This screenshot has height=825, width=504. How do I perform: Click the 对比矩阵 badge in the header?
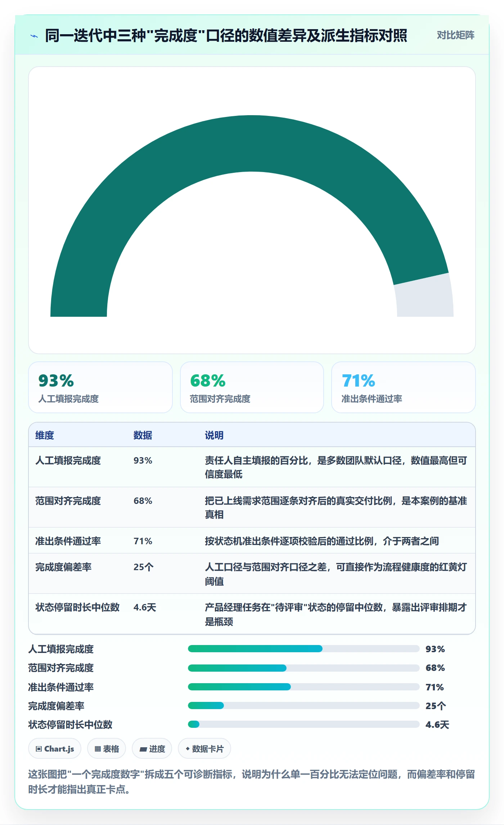click(455, 35)
